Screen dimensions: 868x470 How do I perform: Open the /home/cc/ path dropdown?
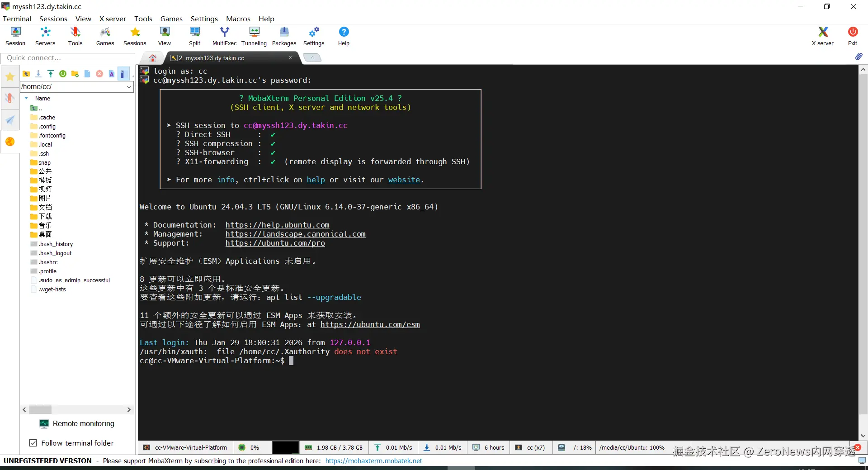pyautogui.click(x=129, y=86)
